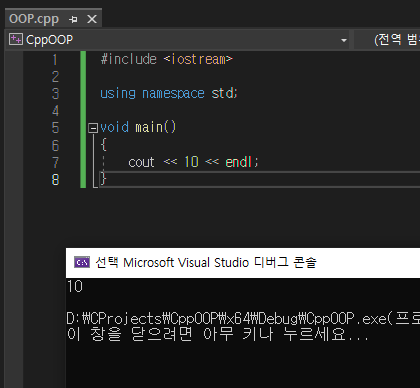Click line number 2 in the gutter

55,77
